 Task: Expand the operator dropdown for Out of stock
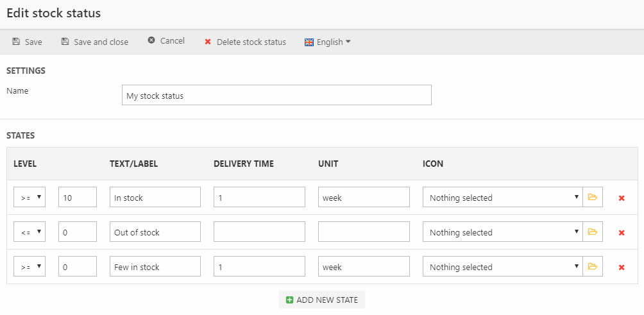coord(30,232)
